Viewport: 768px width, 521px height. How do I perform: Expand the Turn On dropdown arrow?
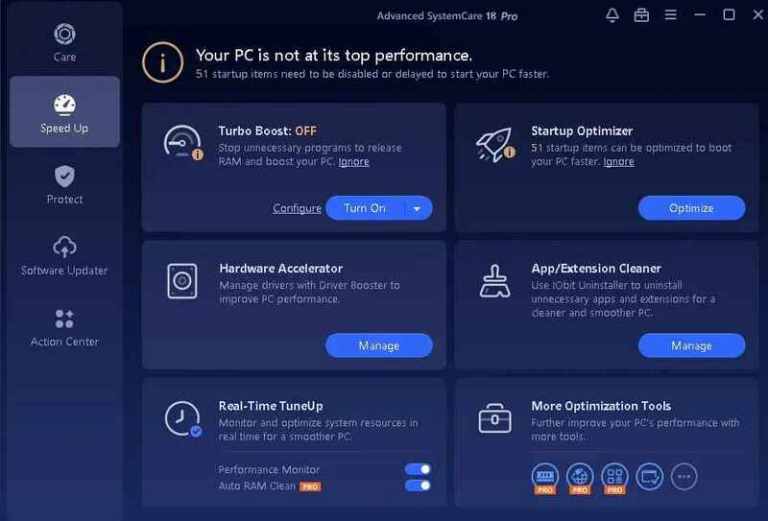(x=417, y=209)
